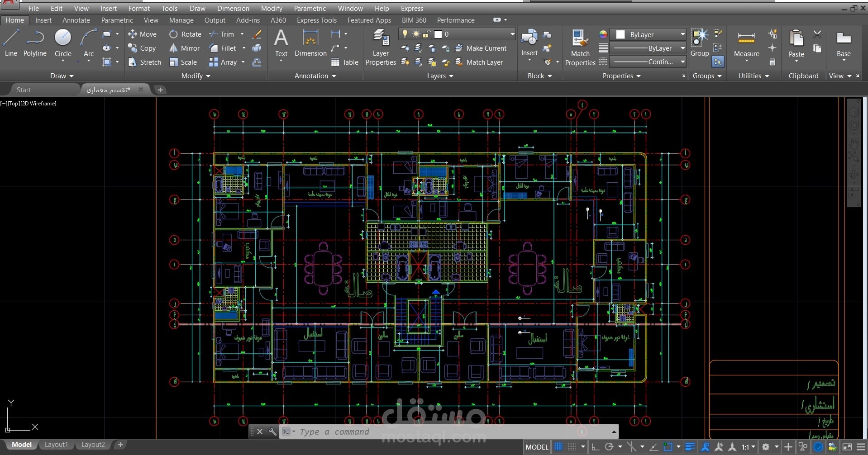Select the Stretch tool
868x455 pixels.
coord(144,62)
